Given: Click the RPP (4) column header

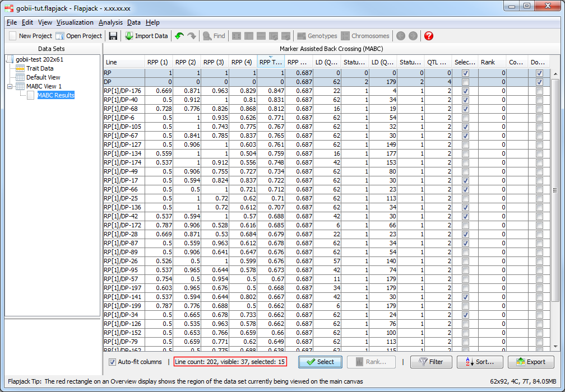Looking at the screenshot, I should point(243,62).
